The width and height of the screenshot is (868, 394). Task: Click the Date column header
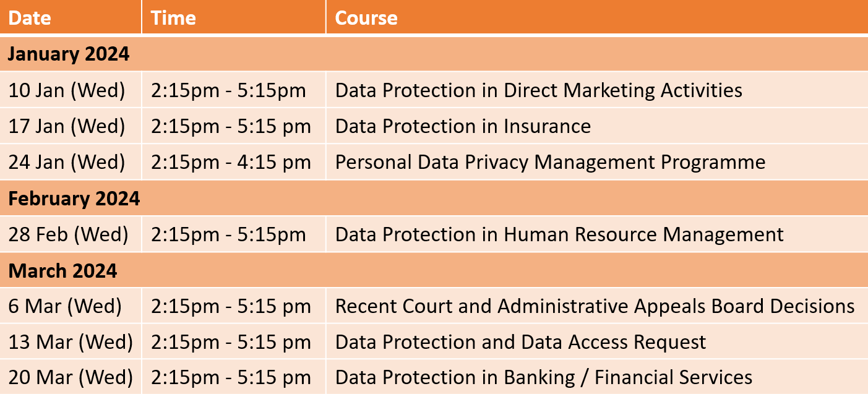pyautogui.click(x=71, y=17)
